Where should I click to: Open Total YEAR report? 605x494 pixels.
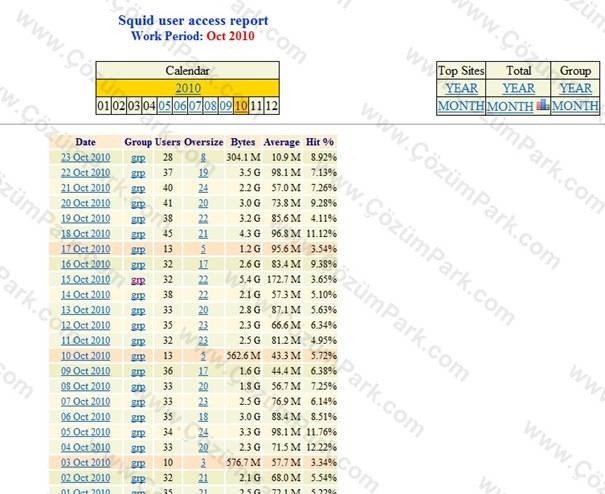(x=519, y=88)
